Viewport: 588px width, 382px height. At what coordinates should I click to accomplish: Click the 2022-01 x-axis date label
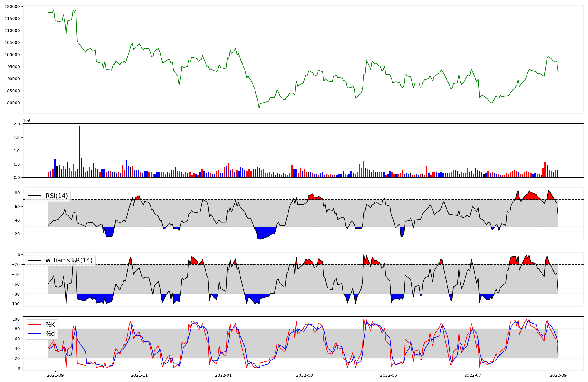click(223, 375)
